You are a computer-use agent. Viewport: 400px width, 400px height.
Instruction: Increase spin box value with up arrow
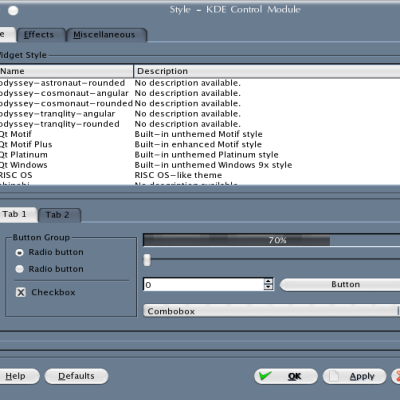(268, 281)
